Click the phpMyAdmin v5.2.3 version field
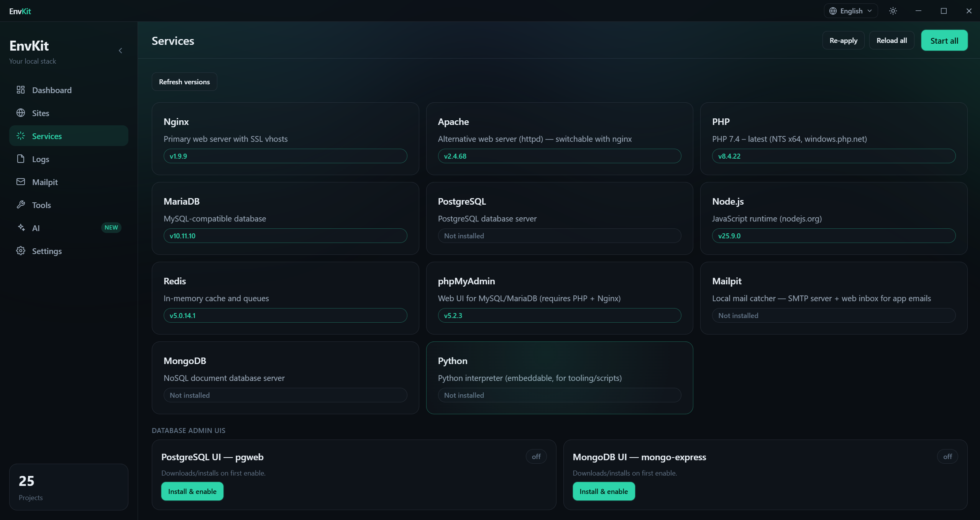 coord(560,315)
